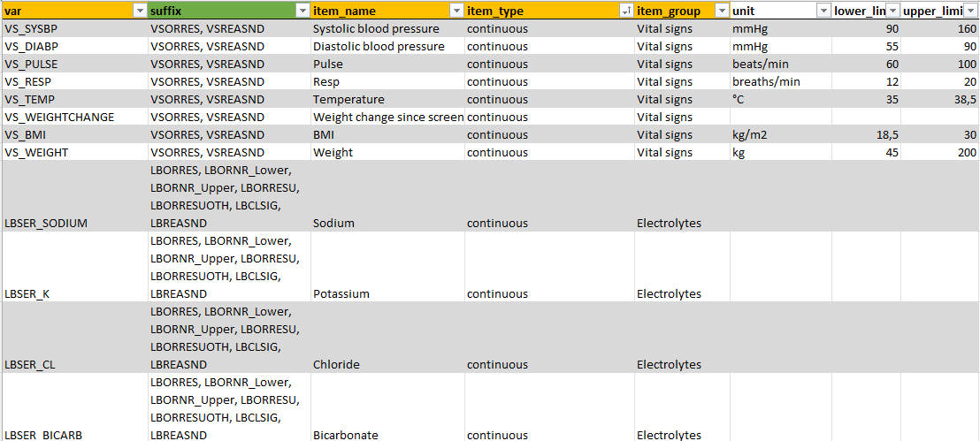Viewport: 980px width, 441px height.
Task: Select the item_group header cell
Action: tap(682, 11)
